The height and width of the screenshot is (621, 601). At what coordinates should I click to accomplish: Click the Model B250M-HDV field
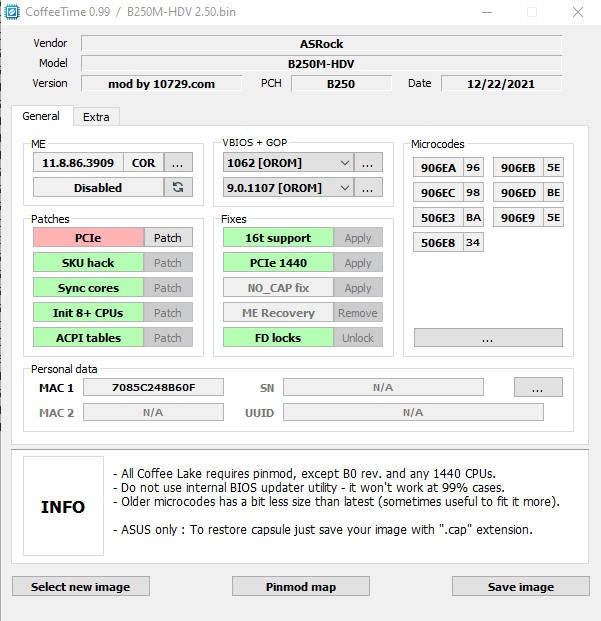coord(321,63)
